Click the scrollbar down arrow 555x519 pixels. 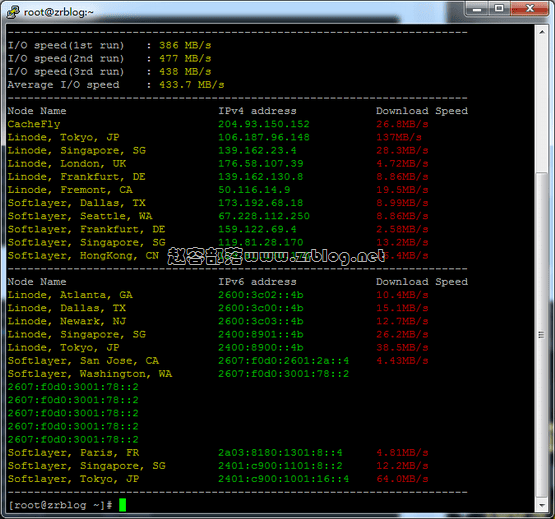coord(542,505)
